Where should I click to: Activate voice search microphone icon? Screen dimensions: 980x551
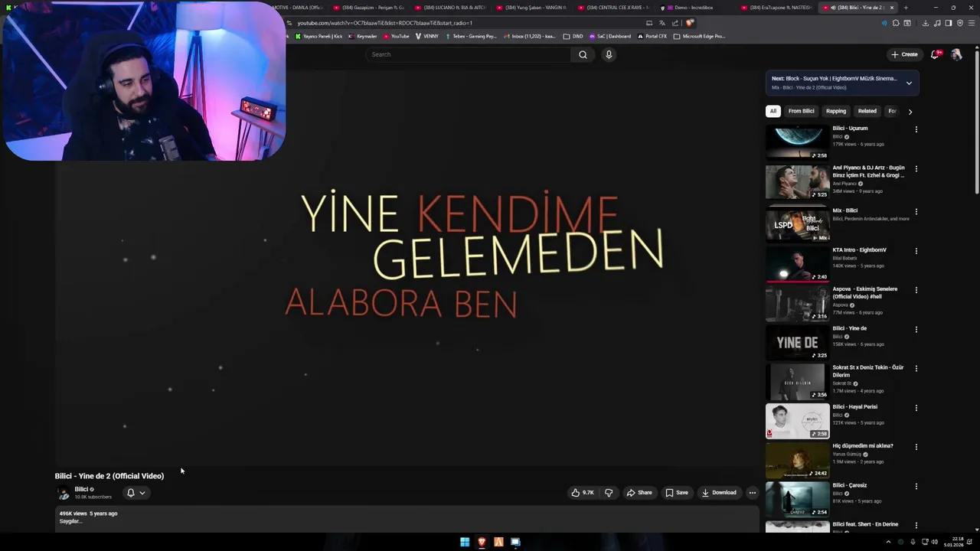coord(609,54)
